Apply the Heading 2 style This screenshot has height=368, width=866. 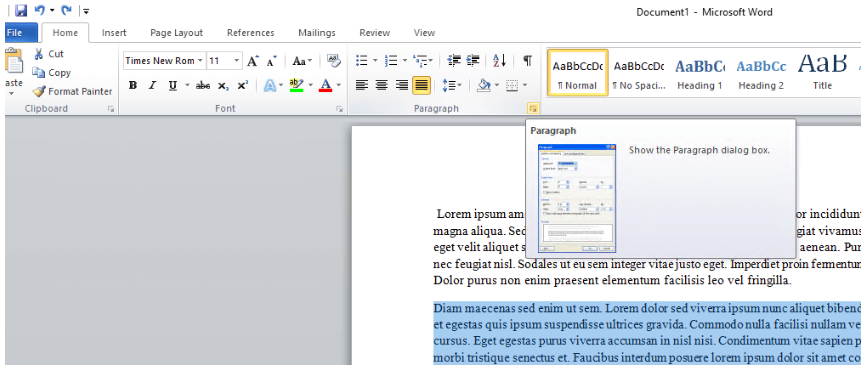[x=761, y=73]
